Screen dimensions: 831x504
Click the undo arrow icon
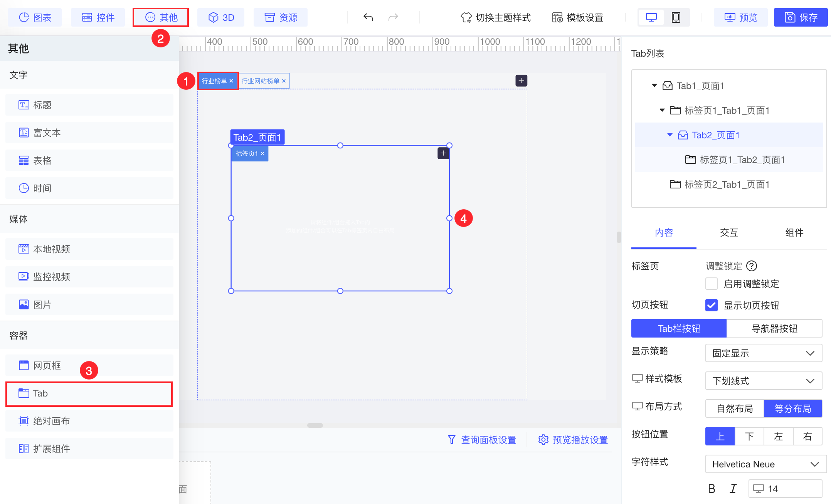[x=368, y=17]
